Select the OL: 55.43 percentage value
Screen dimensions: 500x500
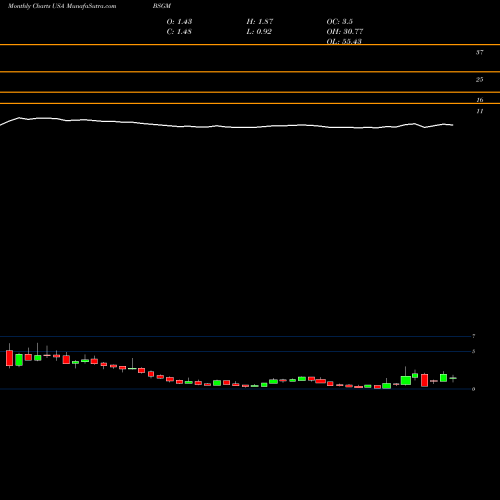coord(344,41)
